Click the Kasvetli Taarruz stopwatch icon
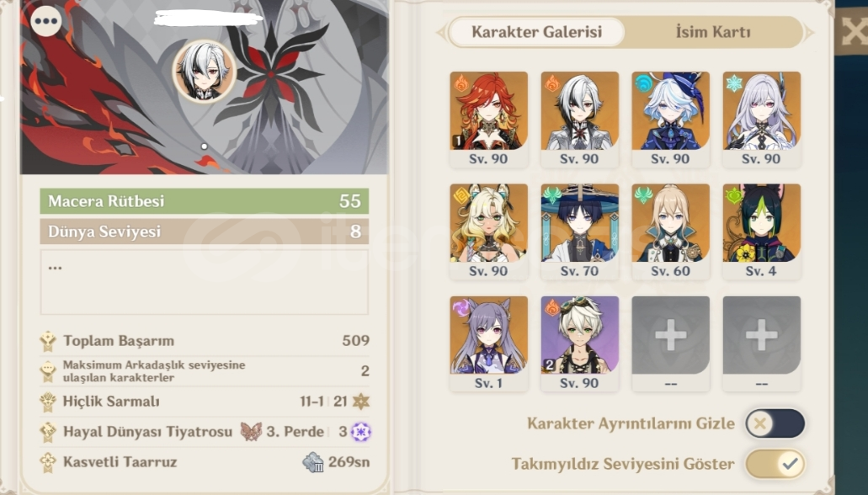The image size is (868, 495). [x=313, y=462]
